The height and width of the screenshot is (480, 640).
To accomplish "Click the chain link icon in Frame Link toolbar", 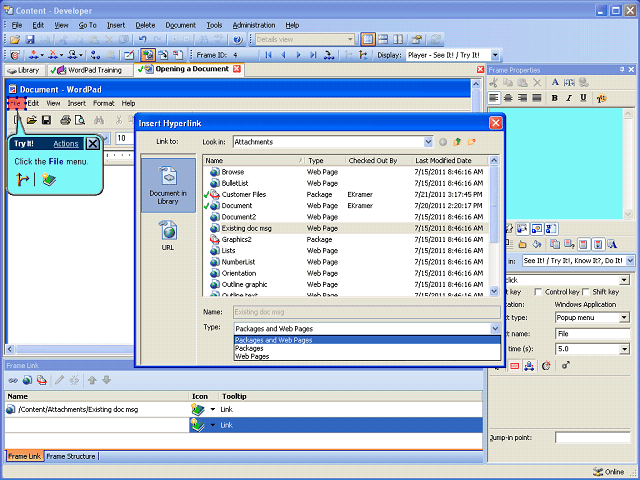I will point(13,380).
